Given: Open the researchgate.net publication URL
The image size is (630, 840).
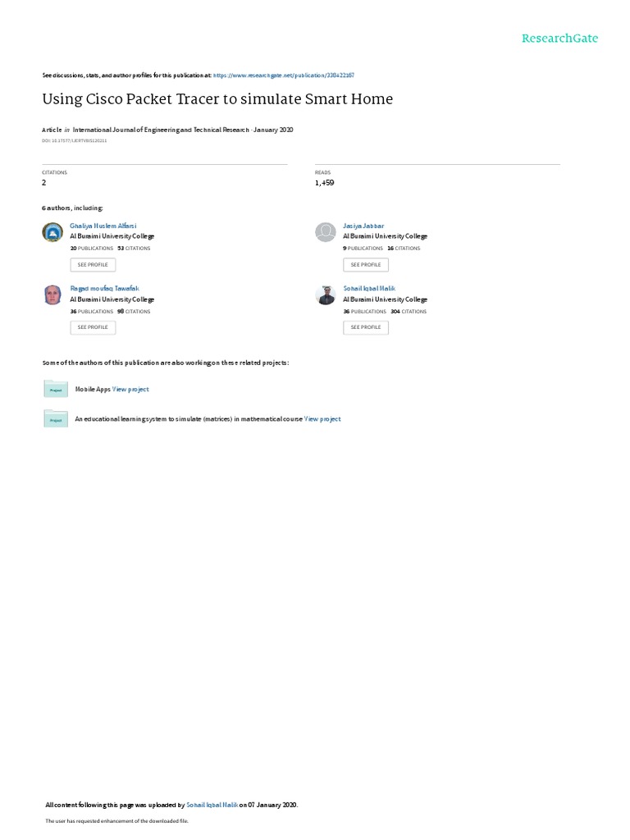Looking at the screenshot, I should 283,75.
